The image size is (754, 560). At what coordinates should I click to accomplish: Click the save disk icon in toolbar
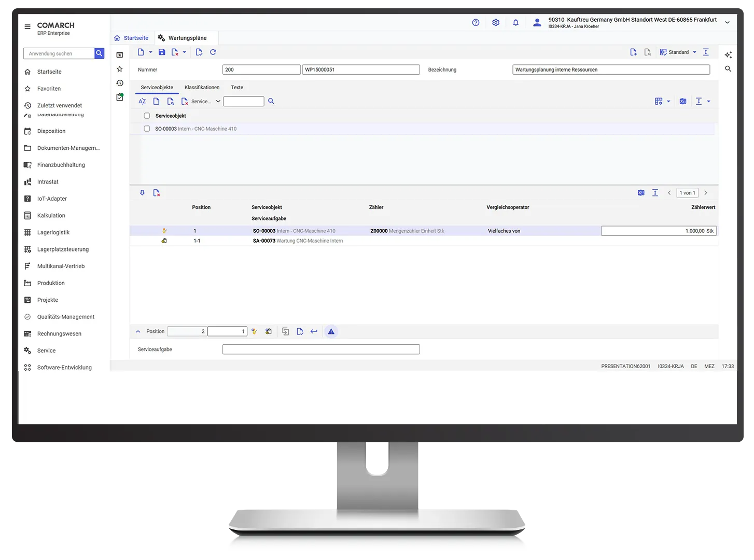pyautogui.click(x=162, y=52)
